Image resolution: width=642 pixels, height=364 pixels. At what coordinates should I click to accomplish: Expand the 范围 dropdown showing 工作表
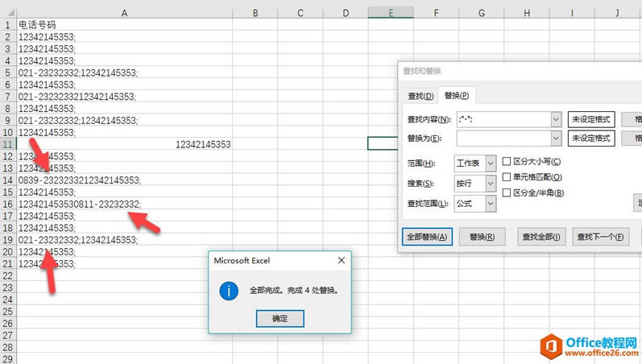pos(491,163)
